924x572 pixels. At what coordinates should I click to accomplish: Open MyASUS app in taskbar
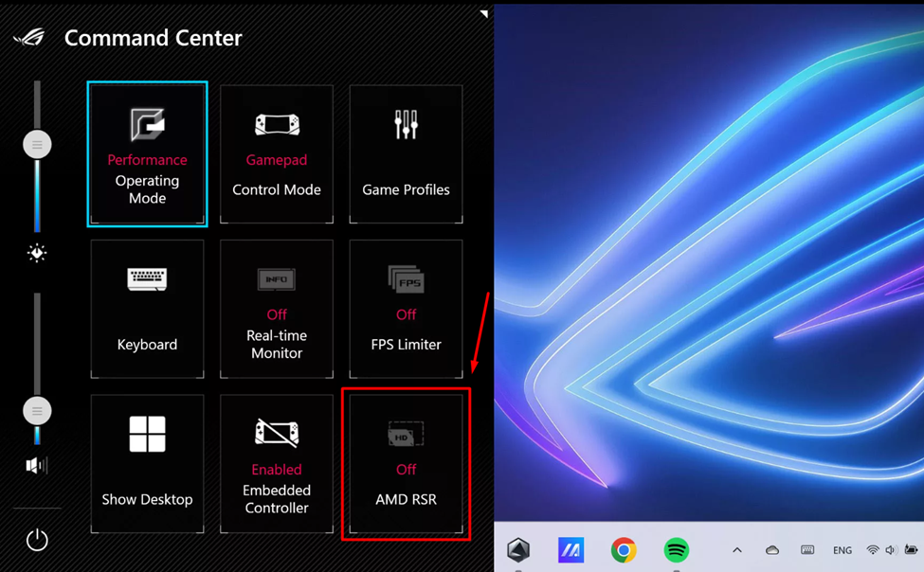(571, 550)
